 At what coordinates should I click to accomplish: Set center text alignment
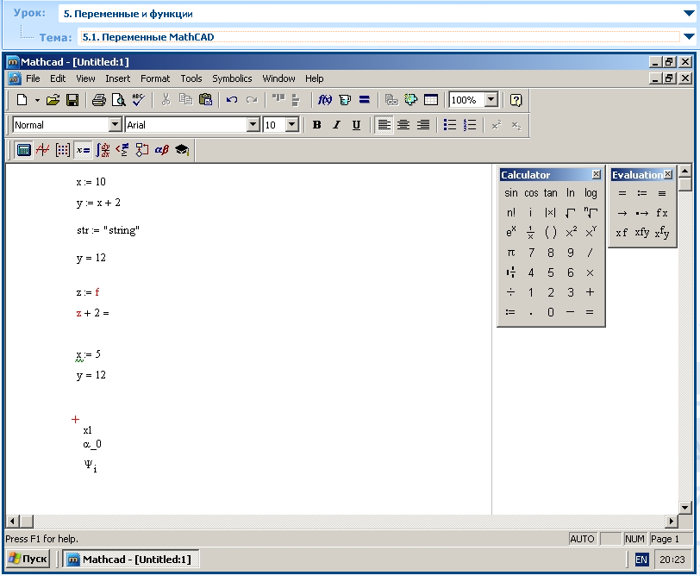pos(403,125)
